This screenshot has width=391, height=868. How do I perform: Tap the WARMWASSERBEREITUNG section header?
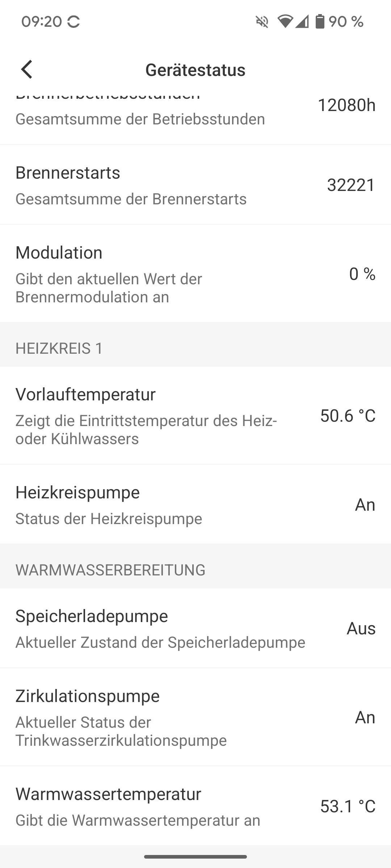pyautogui.click(x=110, y=570)
